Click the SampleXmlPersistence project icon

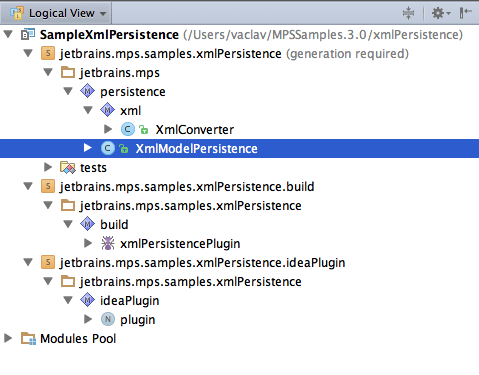[28, 34]
